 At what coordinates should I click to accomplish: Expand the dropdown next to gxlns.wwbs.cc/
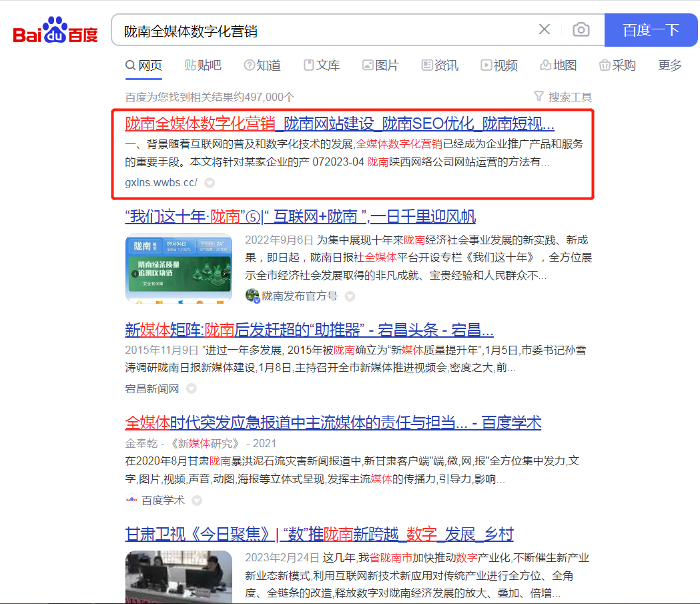210,183
